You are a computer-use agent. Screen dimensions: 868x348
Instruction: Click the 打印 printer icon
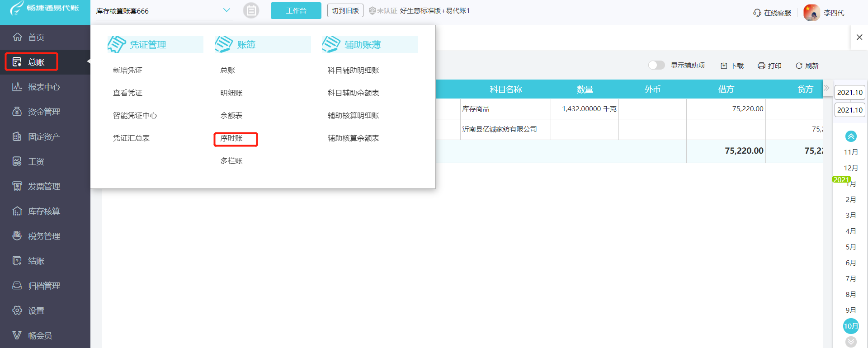[761, 66]
